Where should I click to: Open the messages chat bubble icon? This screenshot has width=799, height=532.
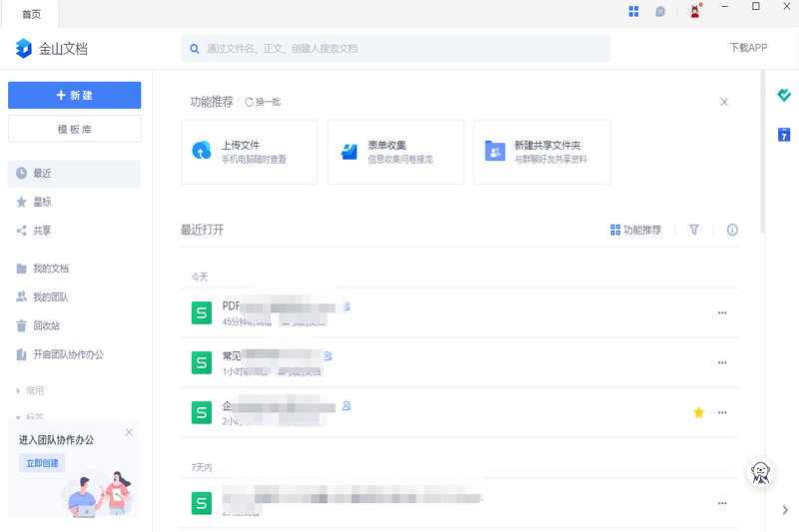(x=660, y=11)
